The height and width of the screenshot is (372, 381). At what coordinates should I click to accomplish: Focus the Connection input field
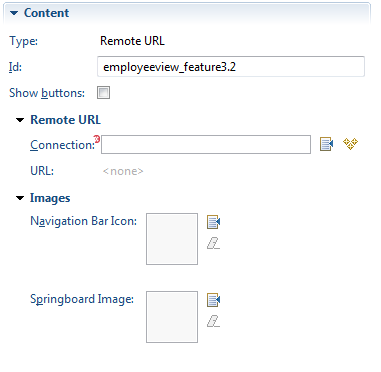206,144
